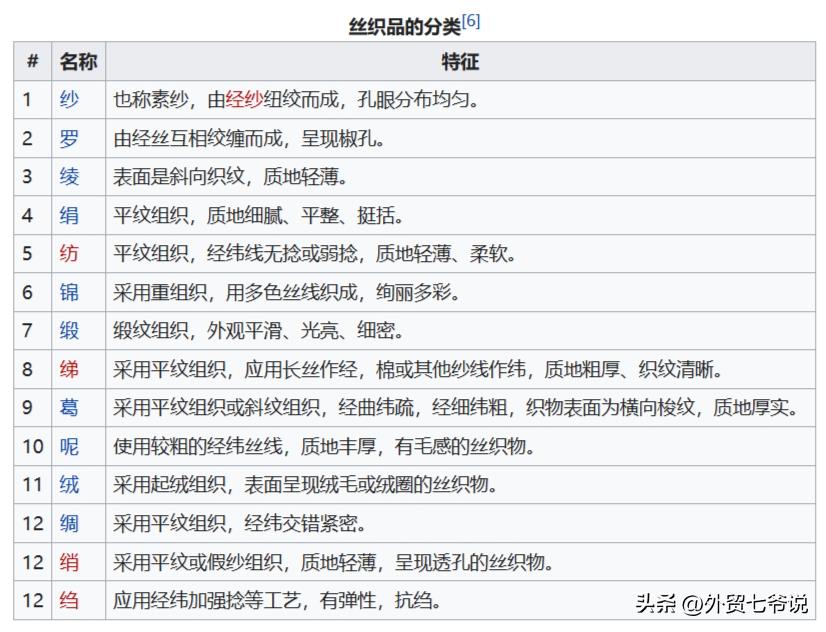This screenshot has width=826, height=632.
Task: Open the 锦 brocade link
Action: [69, 293]
